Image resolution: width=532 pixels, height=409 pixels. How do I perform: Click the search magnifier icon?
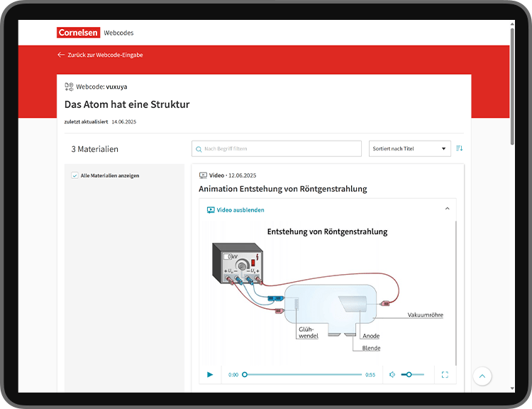coord(199,149)
